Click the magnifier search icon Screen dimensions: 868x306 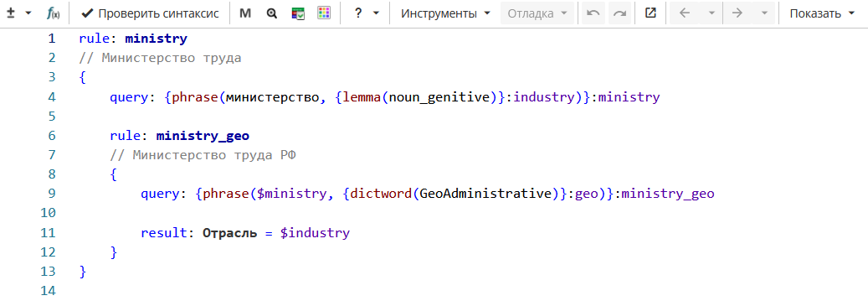pos(271,13)
